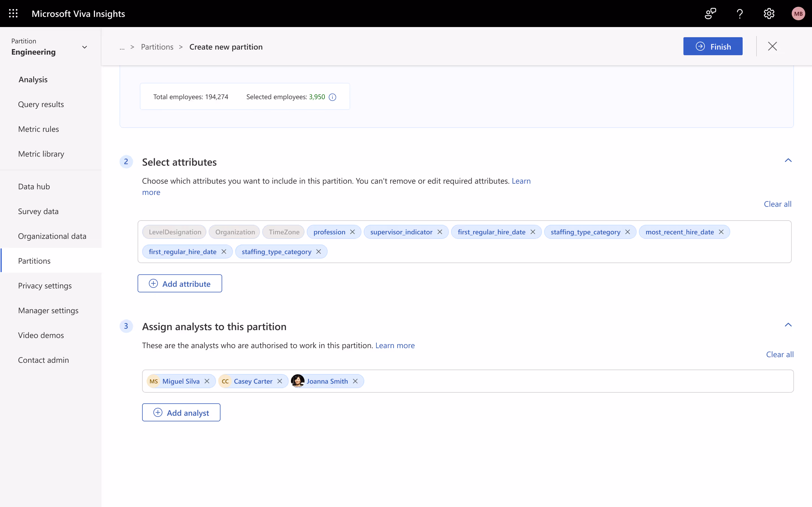Open settings with the gear icon
The height and width of the screenshot is (507, 812).
pos(769,14)
